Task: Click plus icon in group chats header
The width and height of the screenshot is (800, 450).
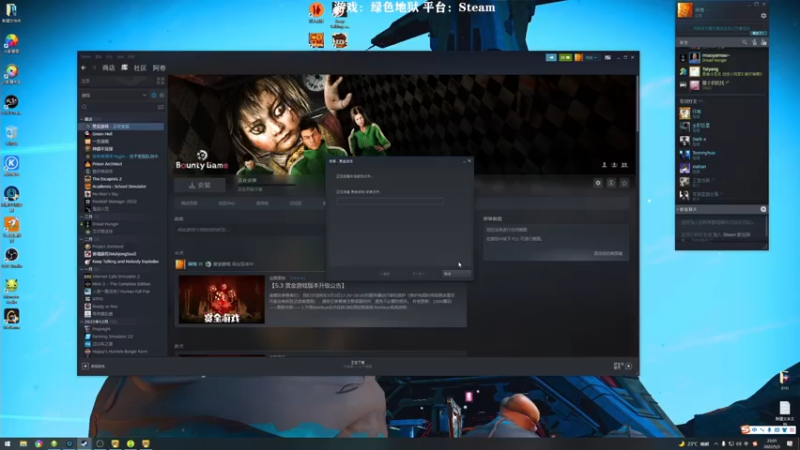Action: point(763,209)
